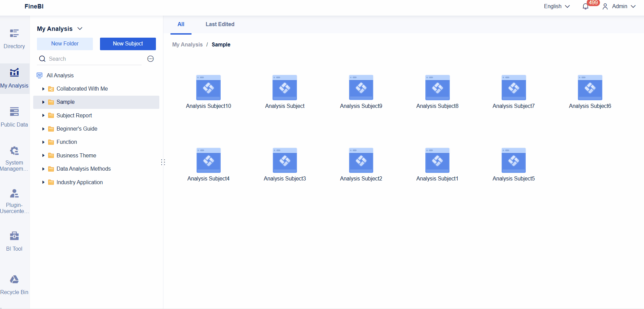Viewport: 644px width, 309px height.
Task: Click My Analysis breadcrumb link
Action: coord(187,44)
